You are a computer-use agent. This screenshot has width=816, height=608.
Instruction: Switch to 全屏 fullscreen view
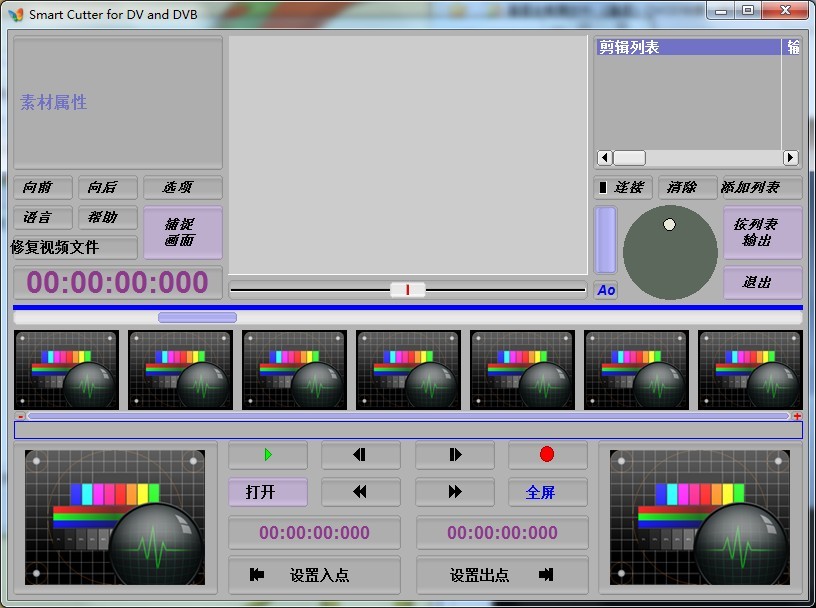point(547,492)
